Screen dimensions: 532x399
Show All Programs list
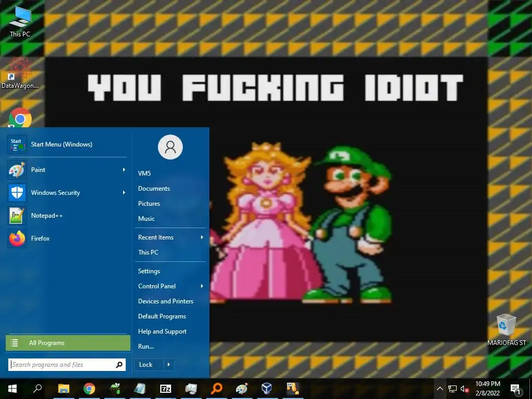[68, 343]
